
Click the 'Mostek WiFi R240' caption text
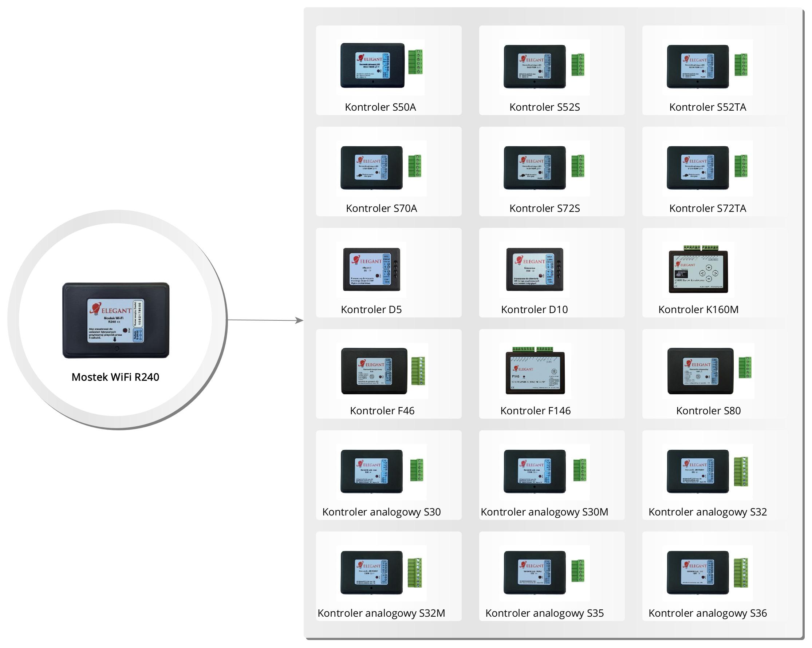pos(115,377)
